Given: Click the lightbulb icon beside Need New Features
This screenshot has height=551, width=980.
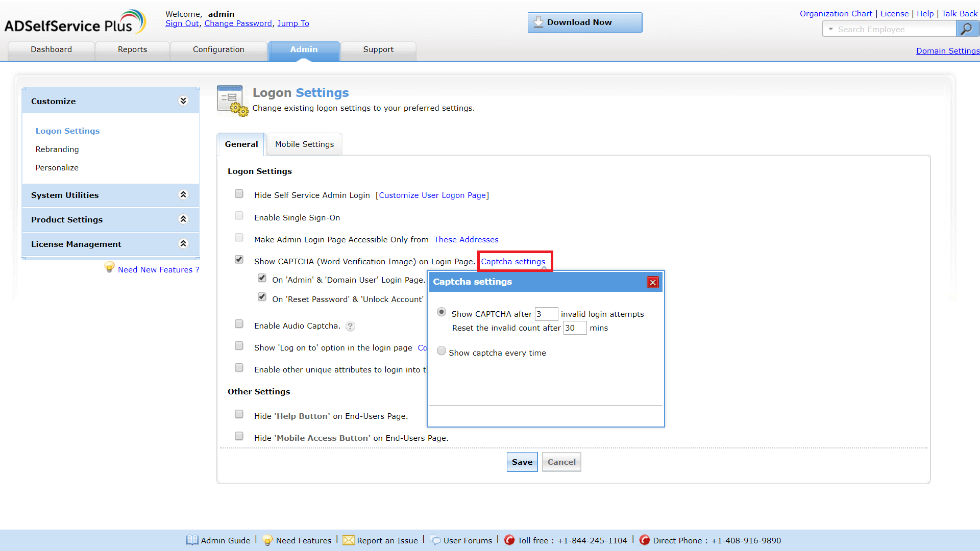Looking at the screenshot, I should (x=109, y=267).
